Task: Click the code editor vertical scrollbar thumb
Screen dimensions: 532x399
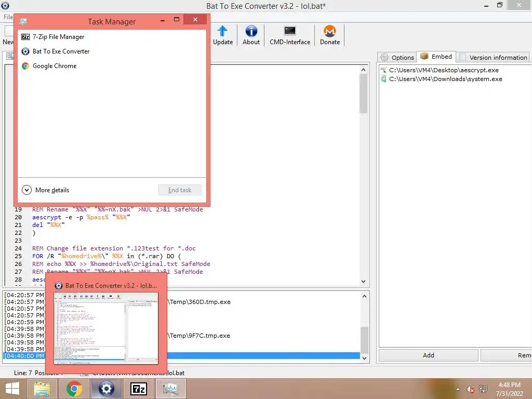Action: pyautogui.click(x=363, y=94)
